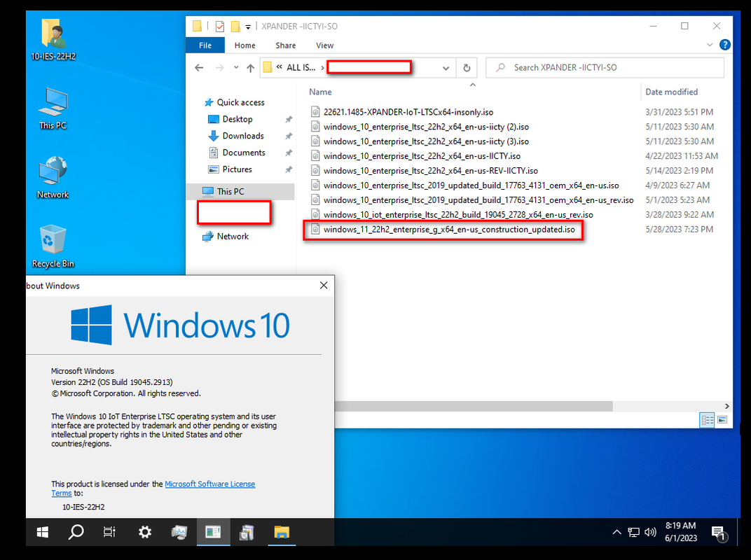Click the address bar previous-locations chevron before ALL IS...
751x560 pixels.
280,67
